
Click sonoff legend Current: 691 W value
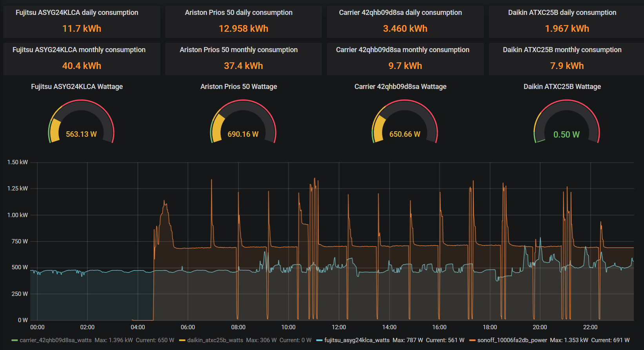tap(610, 340)
